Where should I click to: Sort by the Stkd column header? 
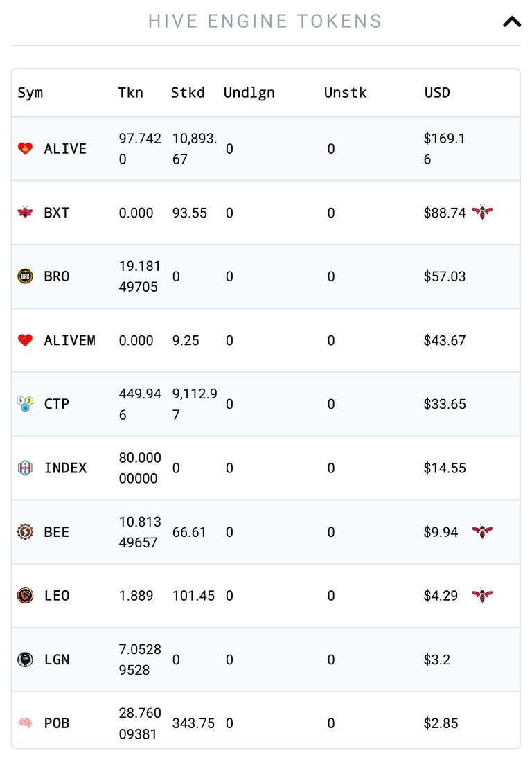pos(188,93)
